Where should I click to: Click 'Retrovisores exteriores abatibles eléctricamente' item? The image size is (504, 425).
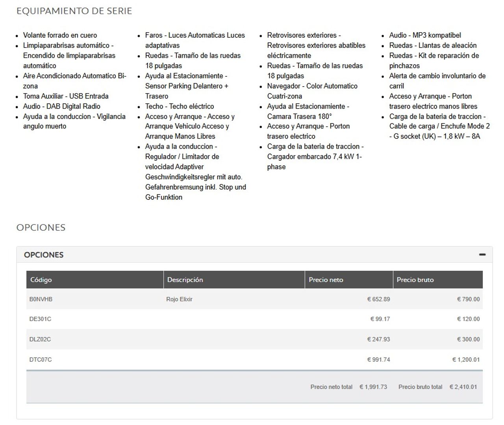[316, 50]
